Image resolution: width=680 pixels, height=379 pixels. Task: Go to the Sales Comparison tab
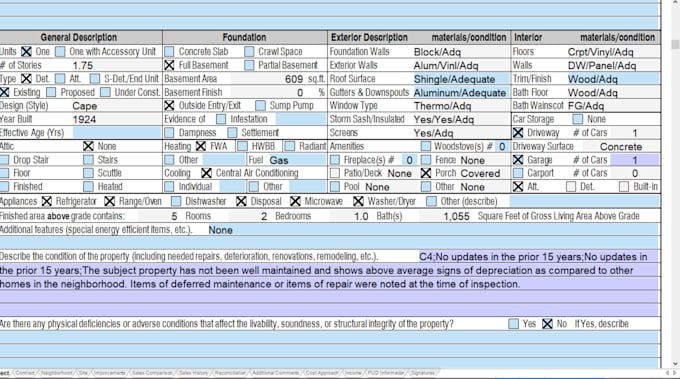coord(152,373)
